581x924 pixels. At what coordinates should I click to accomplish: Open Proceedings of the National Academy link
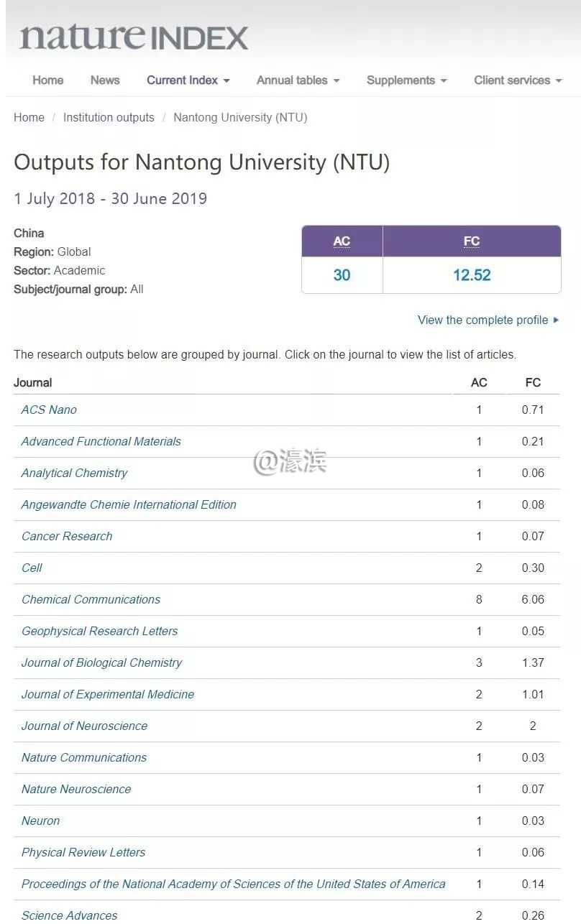click(233, 884)
